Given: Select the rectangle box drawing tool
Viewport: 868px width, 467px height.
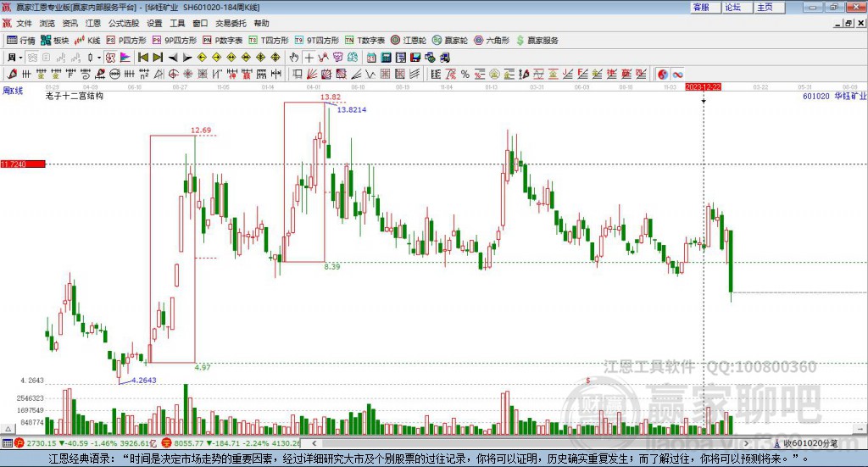Looking at the screenshot, I should [x=298, y=74].
